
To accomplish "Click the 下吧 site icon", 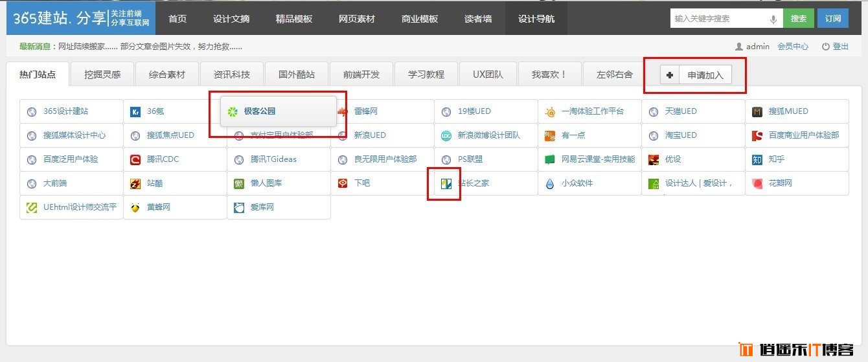I will pyautogui.click(x=343, y=183).
